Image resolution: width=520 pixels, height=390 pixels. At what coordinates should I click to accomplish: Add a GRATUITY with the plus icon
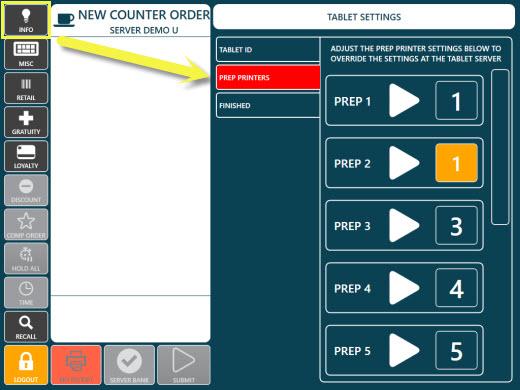tap(26, 122)
